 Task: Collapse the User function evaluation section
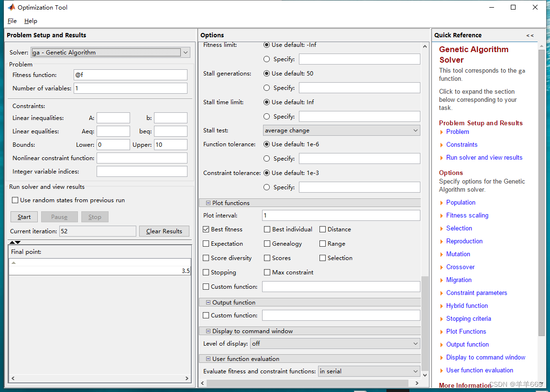pos(208,359)
